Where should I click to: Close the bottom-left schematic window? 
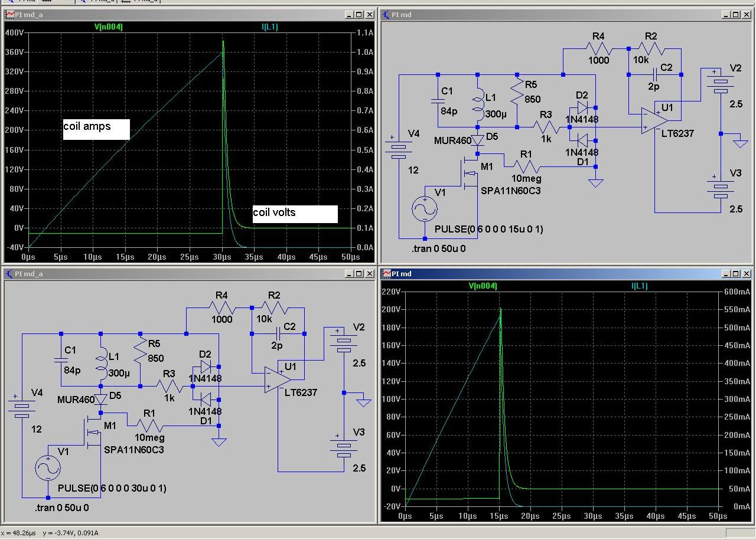tap(369, 274)
